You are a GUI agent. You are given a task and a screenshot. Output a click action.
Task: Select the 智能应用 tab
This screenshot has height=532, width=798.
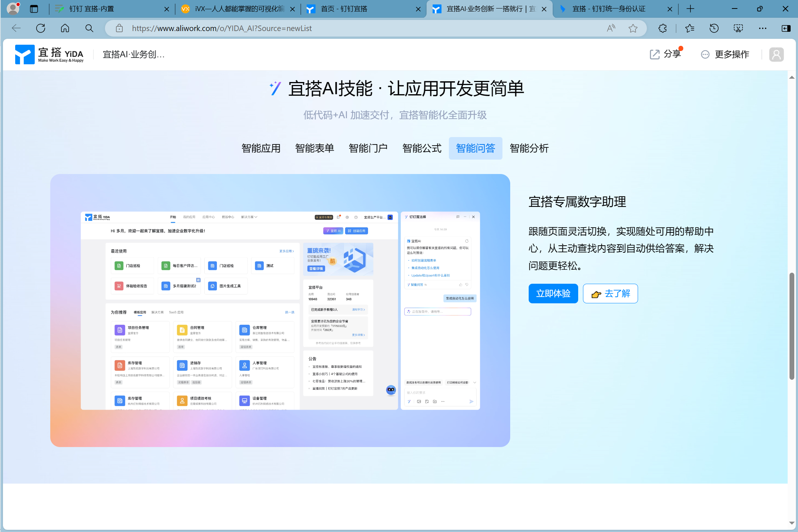(261, 148)
